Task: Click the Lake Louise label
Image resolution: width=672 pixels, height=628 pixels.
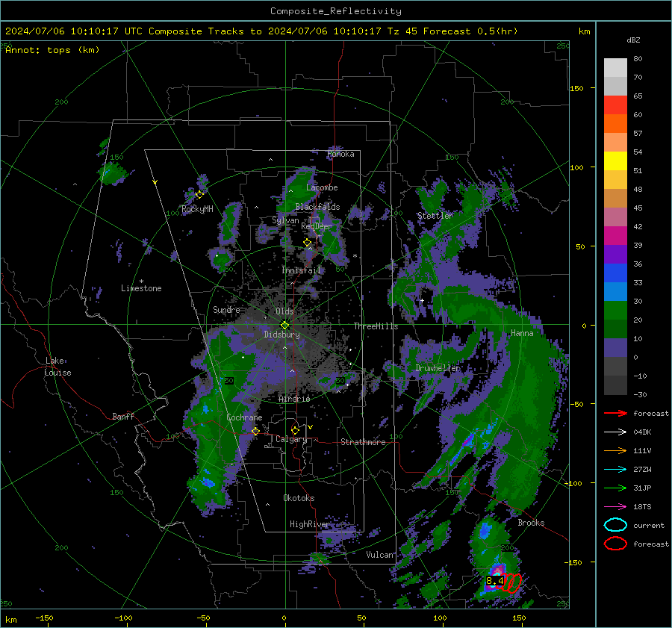Action: point(57,367)
